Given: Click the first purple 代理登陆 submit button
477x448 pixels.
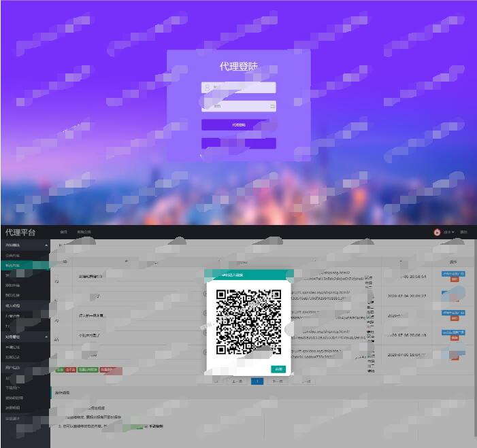Looking at the screenshot, I should (x=238, y=125).
